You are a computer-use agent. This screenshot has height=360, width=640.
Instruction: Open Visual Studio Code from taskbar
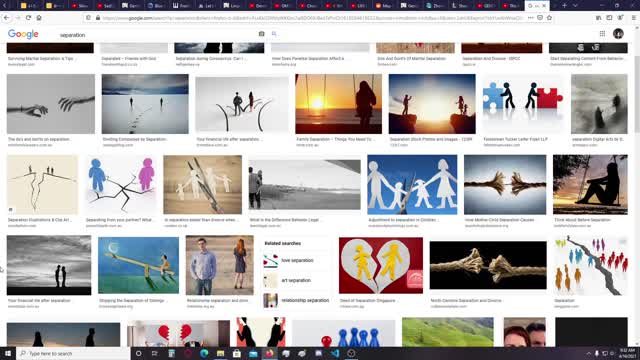pos(335,353)
